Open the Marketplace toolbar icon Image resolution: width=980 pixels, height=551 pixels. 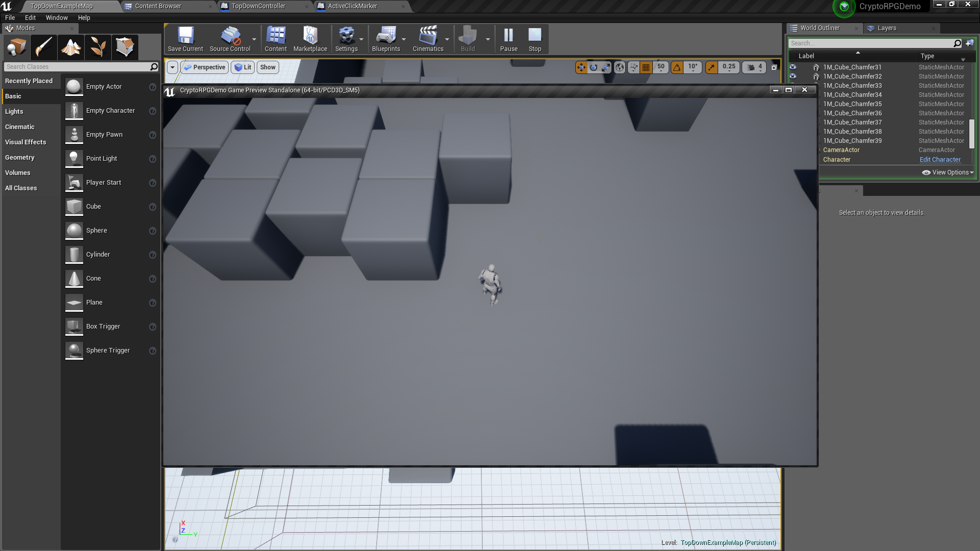coord(310,39)
